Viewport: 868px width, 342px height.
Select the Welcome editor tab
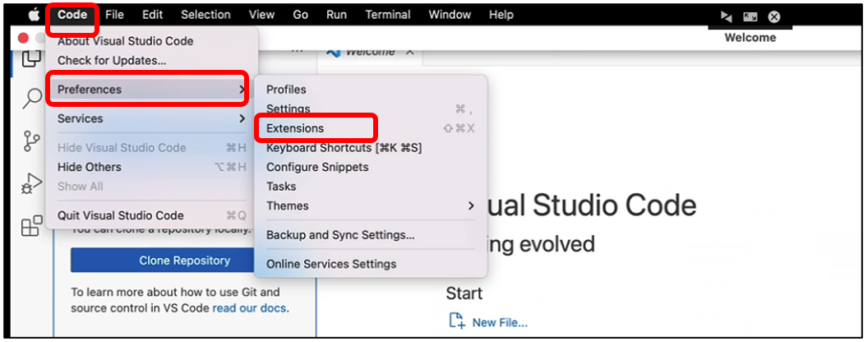[x=369, y=52]
